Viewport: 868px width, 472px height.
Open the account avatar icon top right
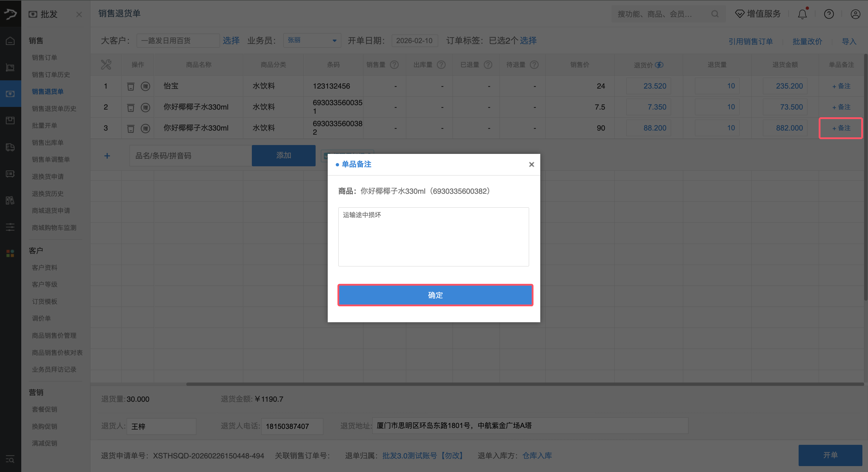(x=855, y=14)
